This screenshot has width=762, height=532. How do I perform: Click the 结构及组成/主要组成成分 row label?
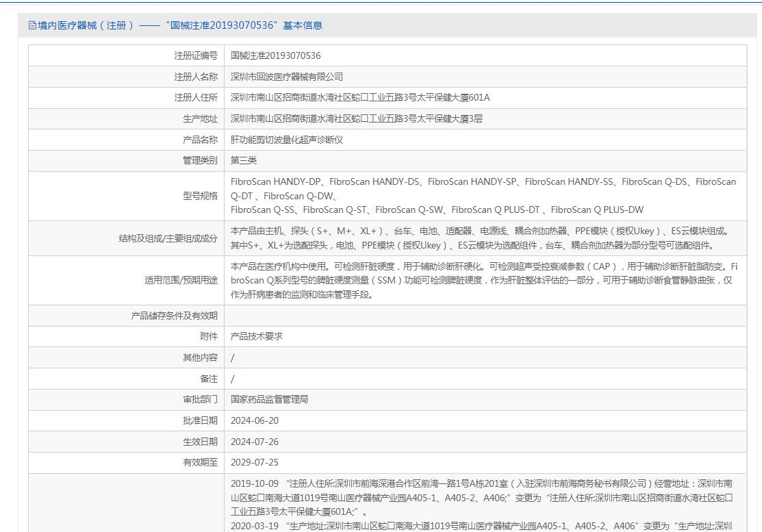pos(167,238)
